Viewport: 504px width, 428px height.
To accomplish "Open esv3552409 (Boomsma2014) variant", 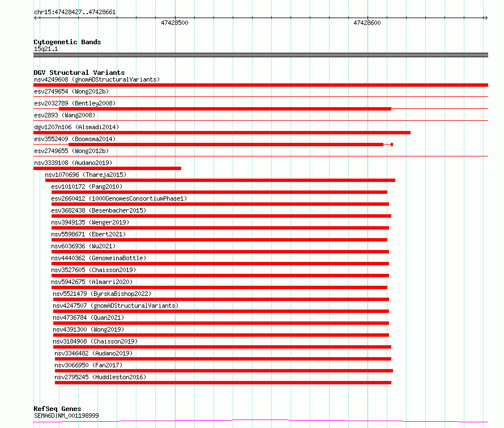I will [75, 139].
